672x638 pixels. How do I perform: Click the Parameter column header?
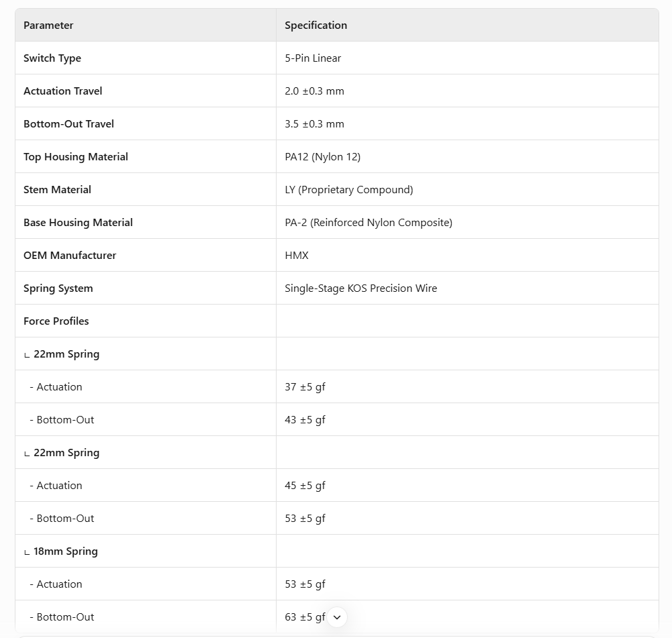point(48,25)
